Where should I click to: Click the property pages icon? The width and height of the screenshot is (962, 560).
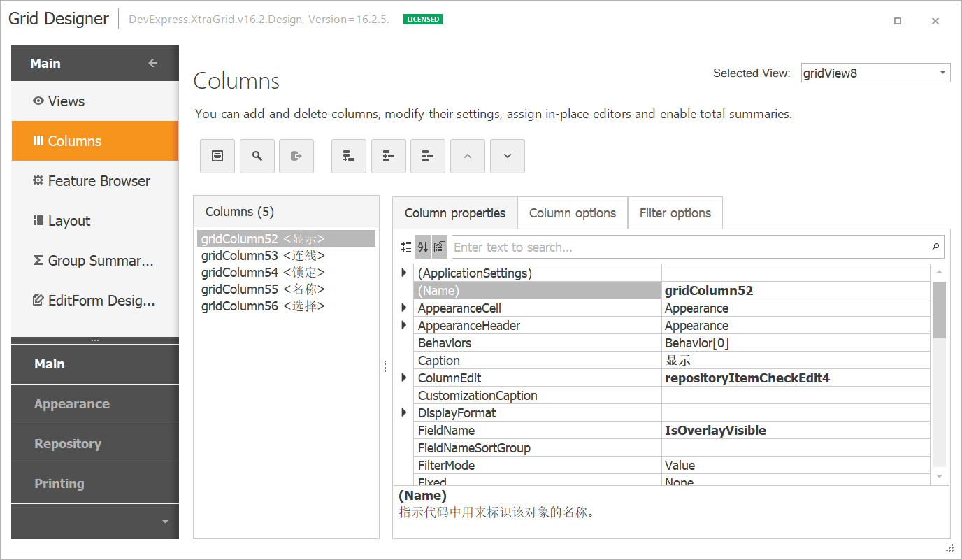[440, 247]
